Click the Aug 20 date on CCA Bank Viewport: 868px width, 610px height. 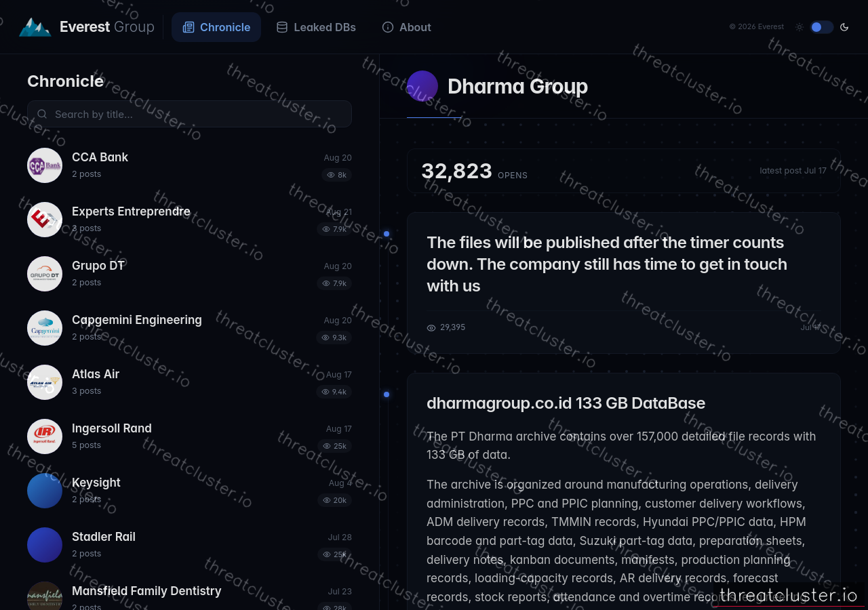pos(338,158)
